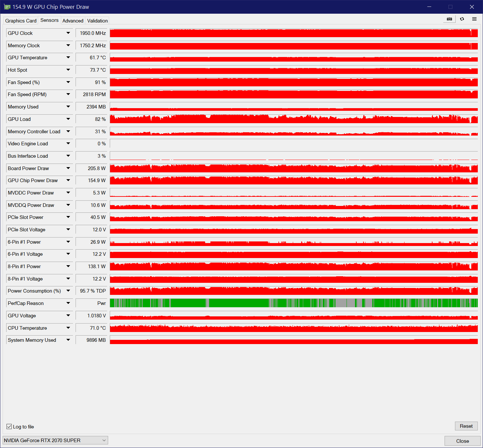The width and height of the screenshot is (483, 448).
Task: Open the System Memory Used dropdown
Action: pos(68,340)
